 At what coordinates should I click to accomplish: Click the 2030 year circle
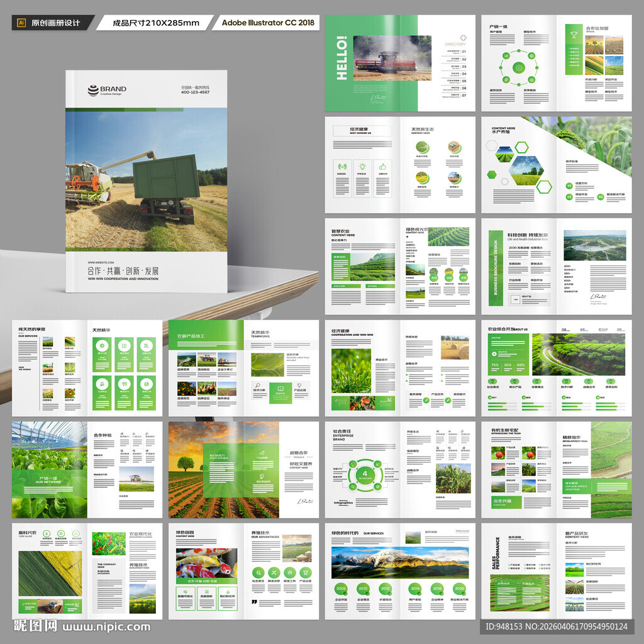(x=460, y=589)
